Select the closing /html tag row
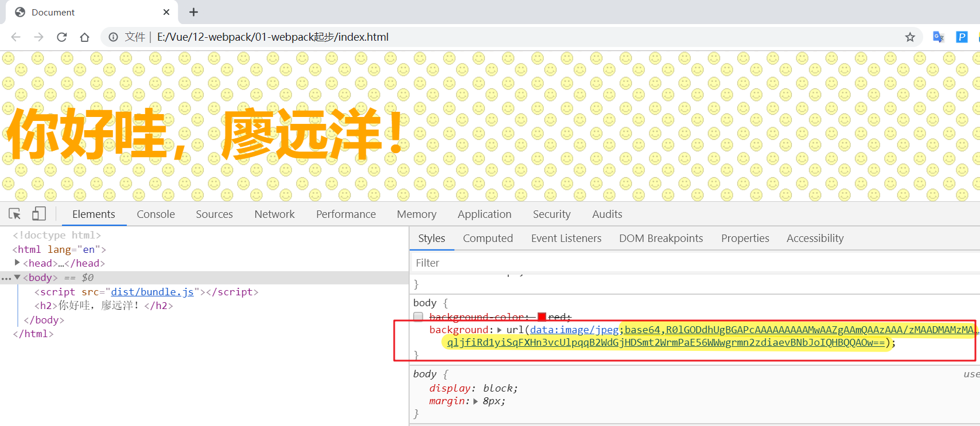This screenshot has width=980, height=426. pyautogui.click(x=33, y=334)
